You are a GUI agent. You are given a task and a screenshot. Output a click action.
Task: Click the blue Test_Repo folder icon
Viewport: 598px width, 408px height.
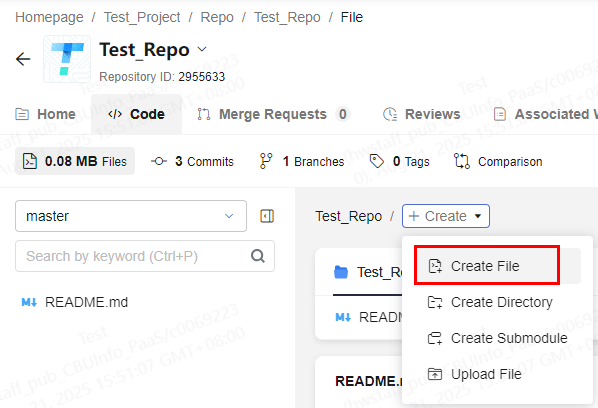341,272
